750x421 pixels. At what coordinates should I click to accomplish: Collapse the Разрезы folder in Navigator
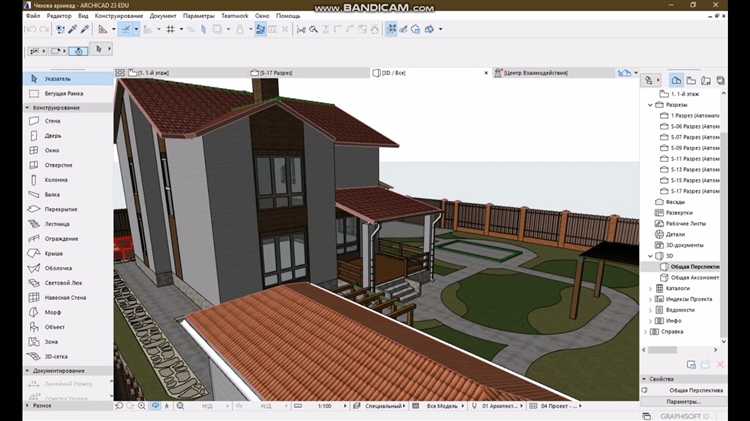(650, 105)
